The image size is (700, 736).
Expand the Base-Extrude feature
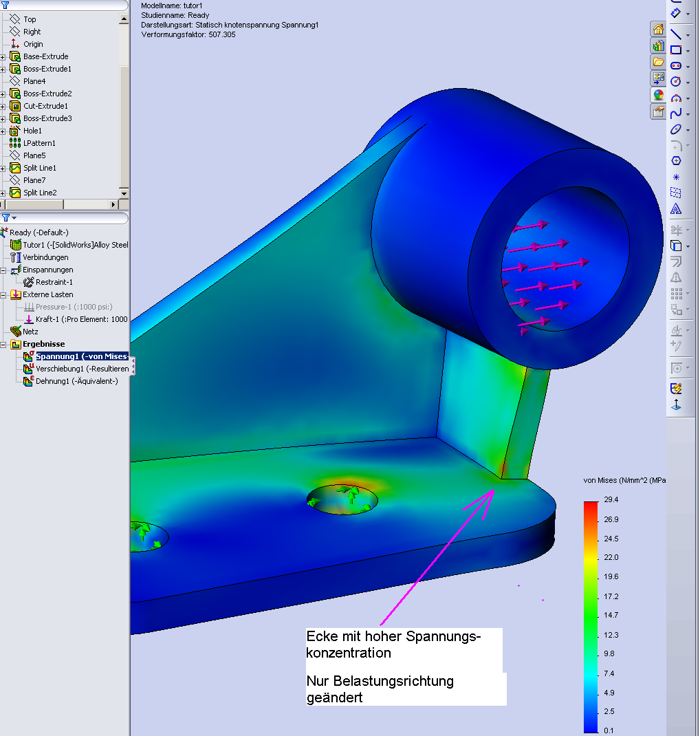click(3, 57)
